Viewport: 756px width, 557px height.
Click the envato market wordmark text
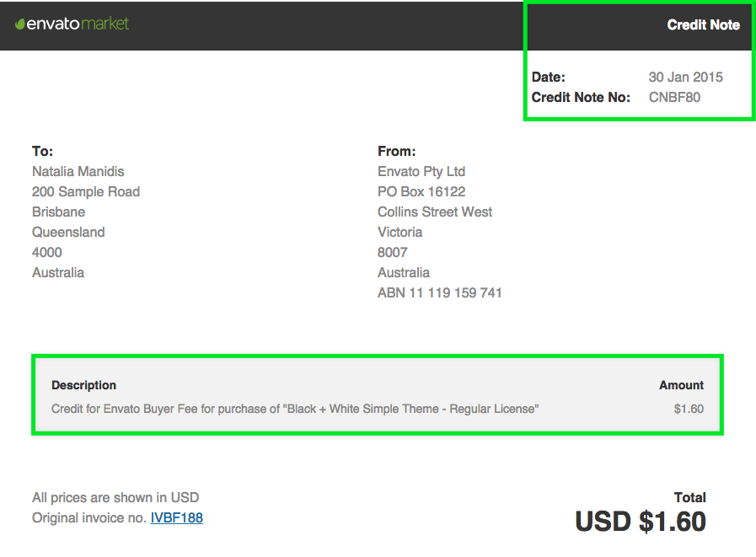coord(78,24)
